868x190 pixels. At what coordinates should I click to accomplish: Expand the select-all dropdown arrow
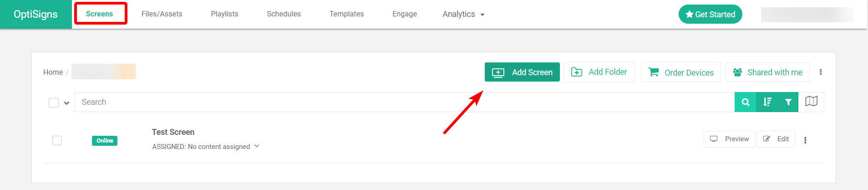(66, 103)
